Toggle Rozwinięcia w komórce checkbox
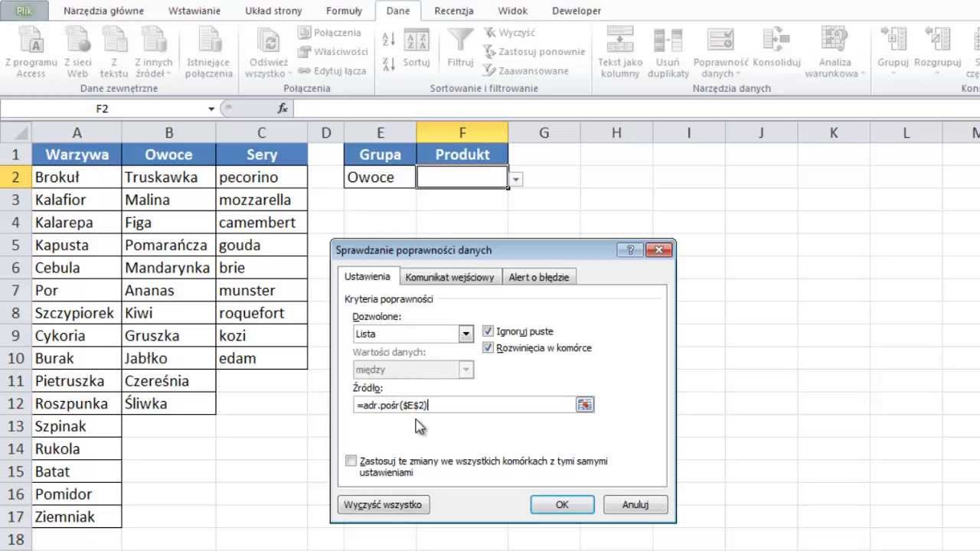This screenshot has height=551, width=980. 488,347
